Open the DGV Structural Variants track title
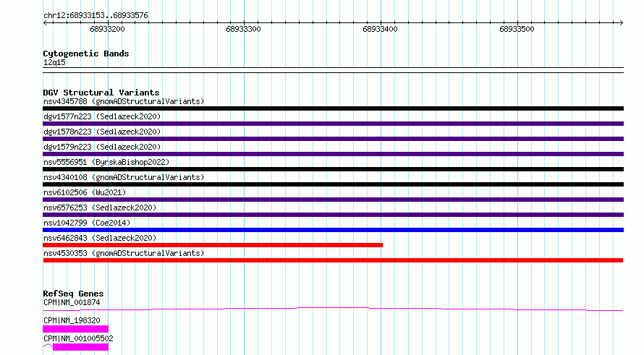Viewport: 644px width, 355px height. (101, 93)
